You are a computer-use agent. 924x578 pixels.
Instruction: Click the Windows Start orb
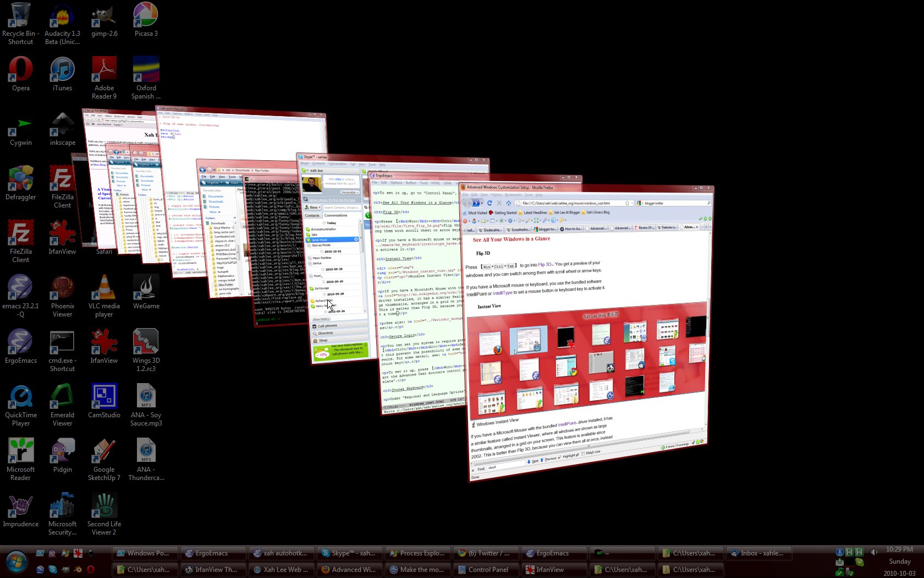pos(16,561)
